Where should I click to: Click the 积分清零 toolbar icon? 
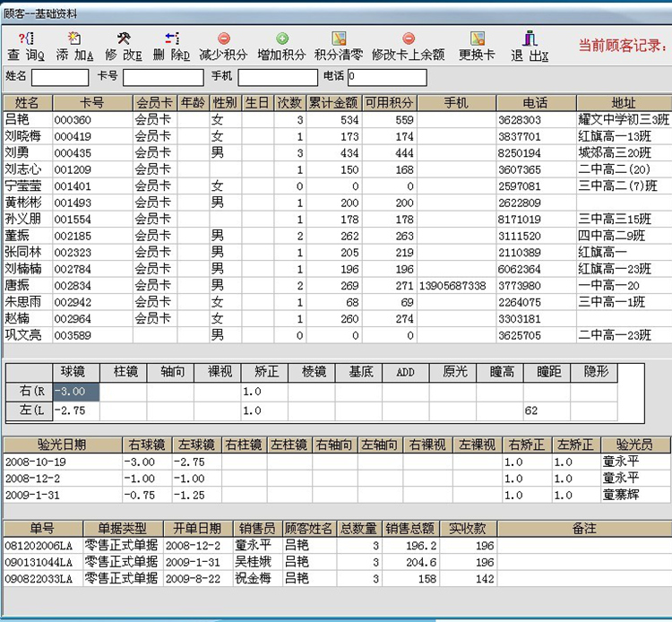(339, 39)
